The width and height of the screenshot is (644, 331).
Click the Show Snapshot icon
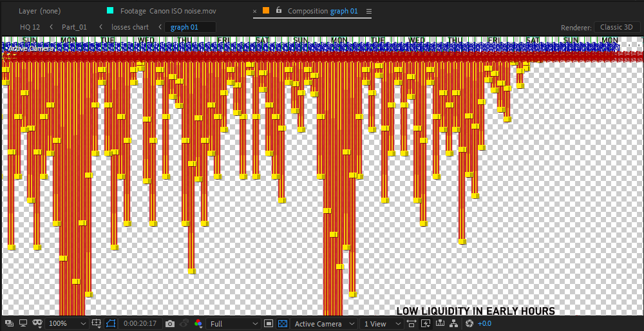(x=184, y=324)
